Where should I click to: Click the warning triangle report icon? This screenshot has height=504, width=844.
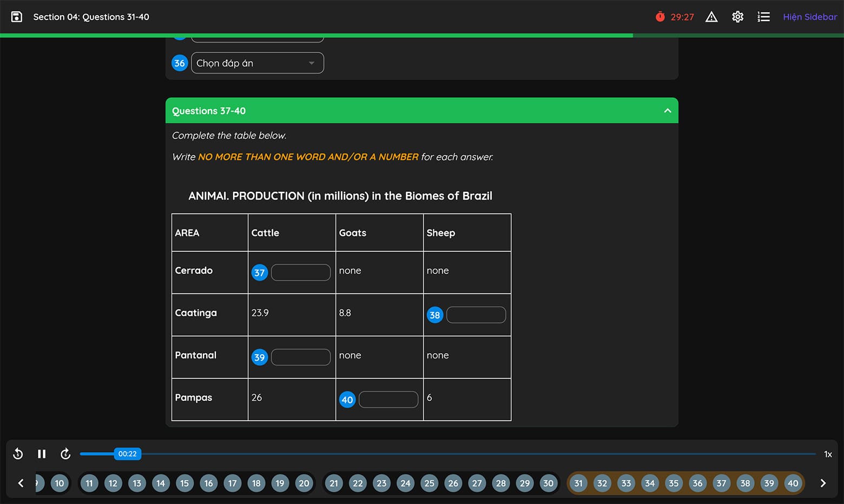point(711,17)
